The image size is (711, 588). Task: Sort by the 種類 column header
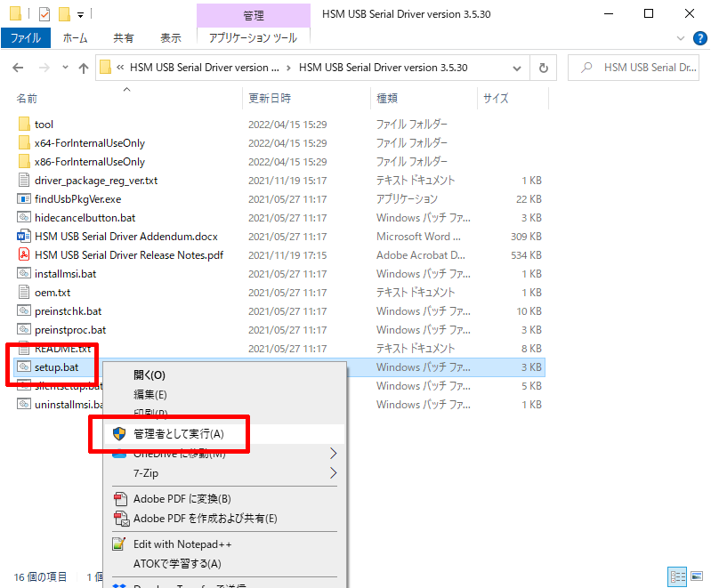[387, 99]
